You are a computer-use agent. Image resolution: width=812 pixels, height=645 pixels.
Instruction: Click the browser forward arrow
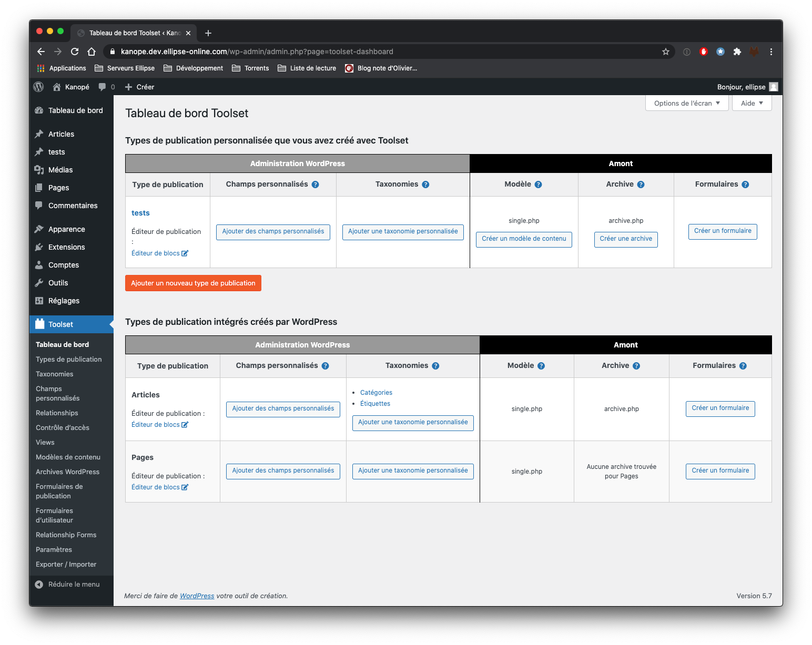pyautogui.click(x=58, y=52)
